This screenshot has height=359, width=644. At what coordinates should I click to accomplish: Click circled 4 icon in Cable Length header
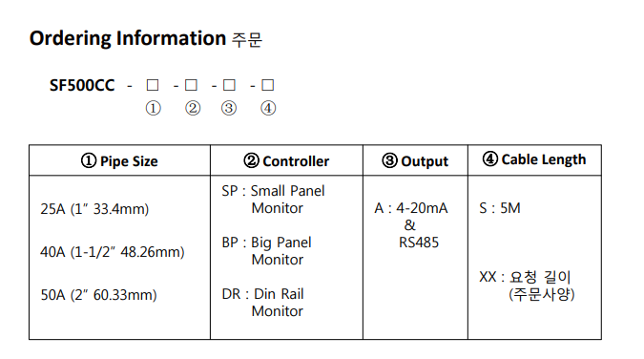click(x=490, y=159)
